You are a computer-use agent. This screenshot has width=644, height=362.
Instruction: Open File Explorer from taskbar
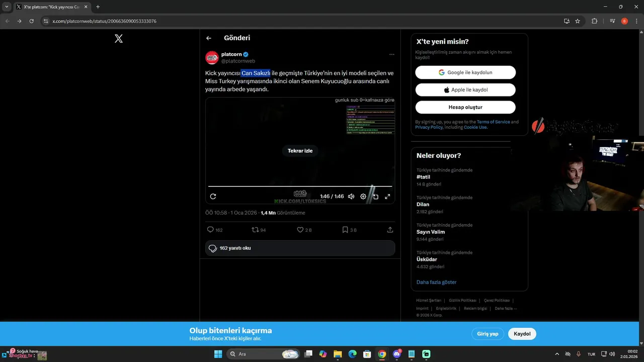(x=338, y=354)
